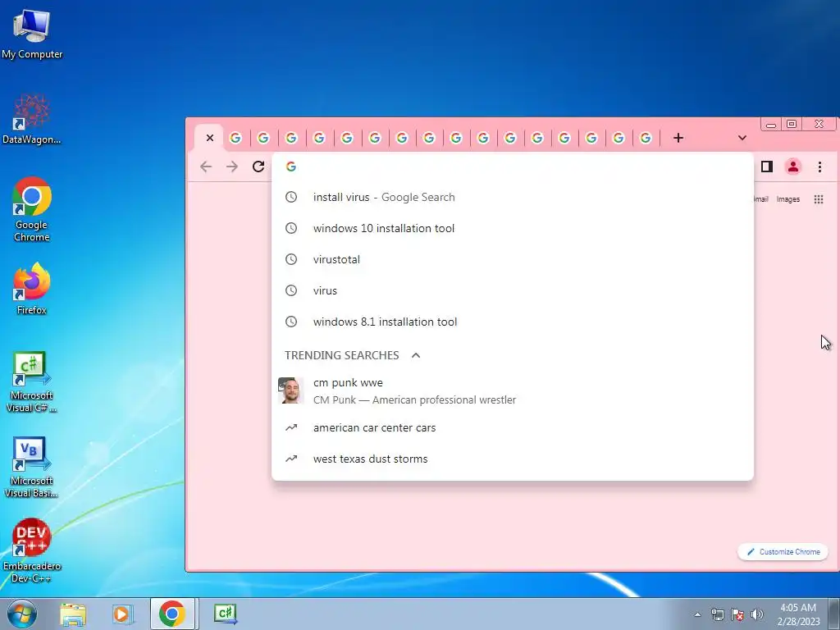Select the 'virus' history suggestion
The image size is (840, 630).
point(513,290)
